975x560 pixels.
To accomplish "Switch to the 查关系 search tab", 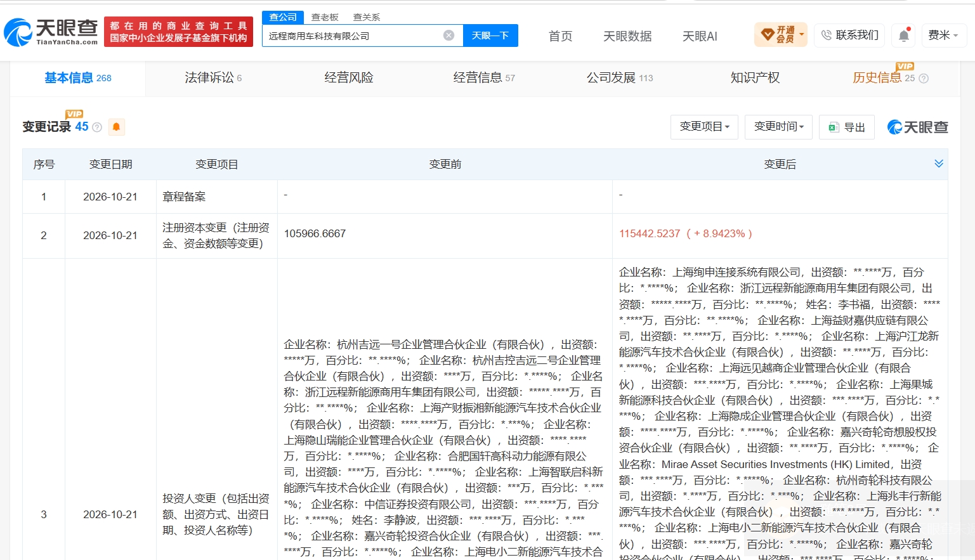I will 367,17.
